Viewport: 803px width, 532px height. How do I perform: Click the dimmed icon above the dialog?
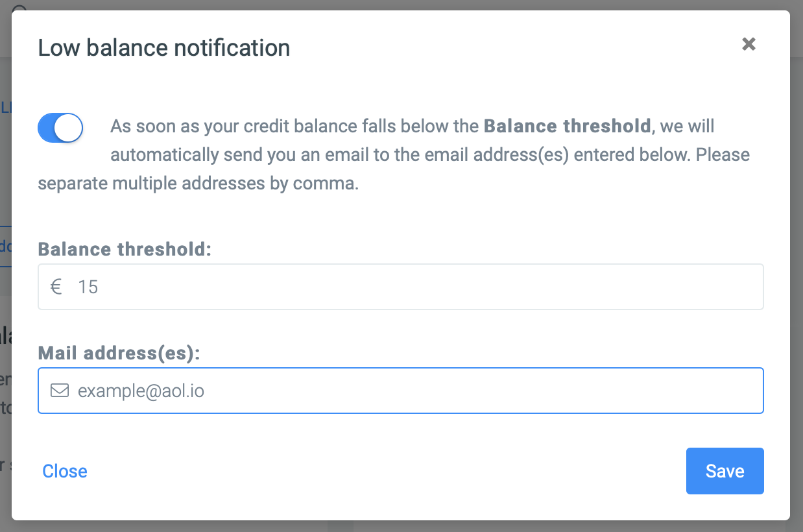click(x=19, y=8)
